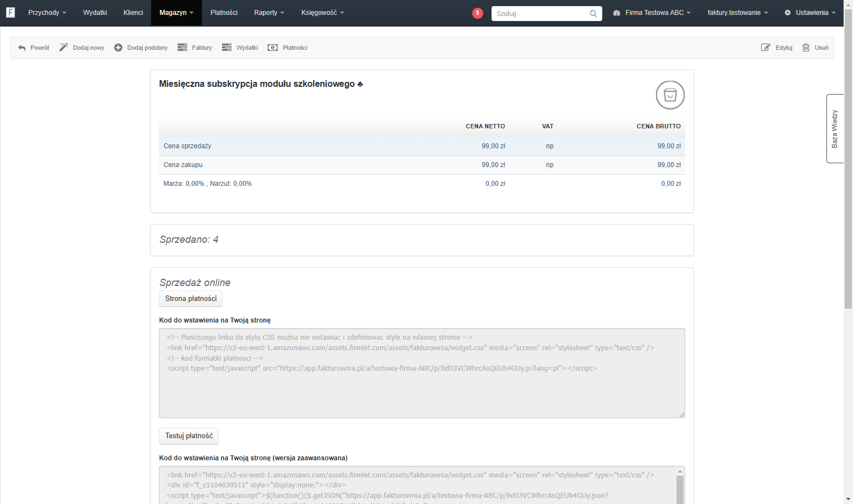The width and height of the screenshot is (853, 504).
Task: Open Płatności in top navigation bar
Action: [224, 13]
